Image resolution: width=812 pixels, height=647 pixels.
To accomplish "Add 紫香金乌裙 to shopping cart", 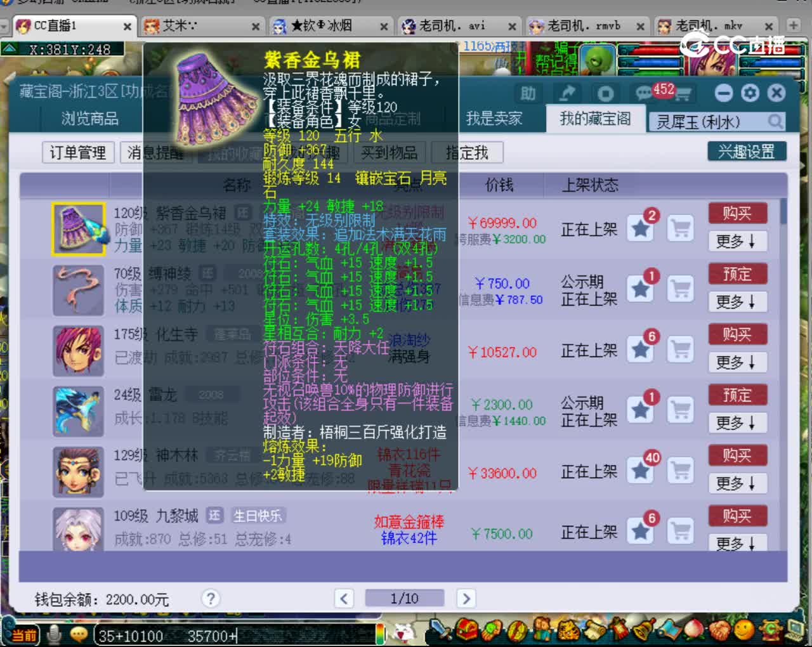I will 681,228.
